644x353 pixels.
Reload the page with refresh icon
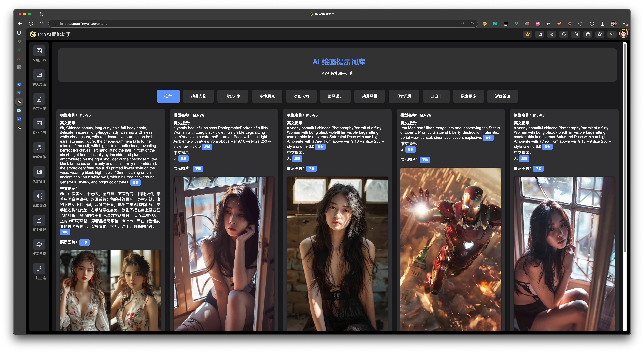click(31, 24)
